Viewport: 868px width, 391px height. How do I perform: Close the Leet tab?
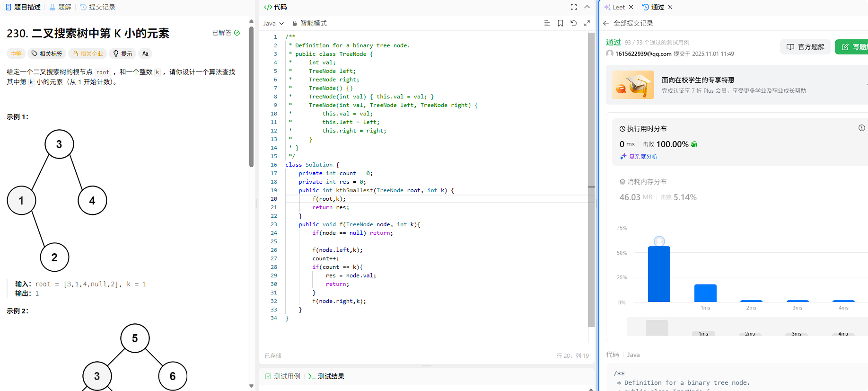pyautogui.click(x=631, y=7)
